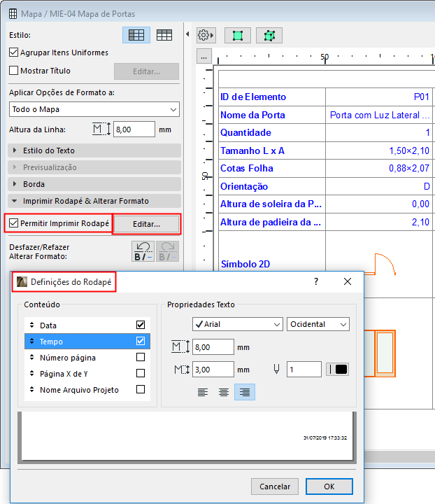Click the 3,00 mm margin field

click(x=213, y=370)
